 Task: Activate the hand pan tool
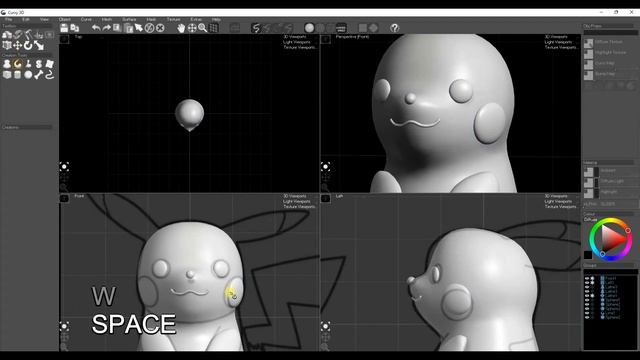(x=181, y=28)
